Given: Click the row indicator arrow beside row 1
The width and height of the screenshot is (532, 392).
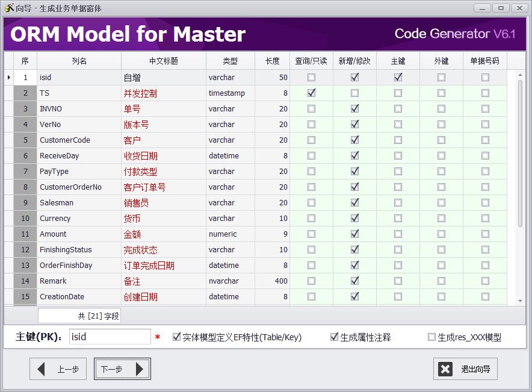Looking at the screenshot, I should [x=8, y=78].
